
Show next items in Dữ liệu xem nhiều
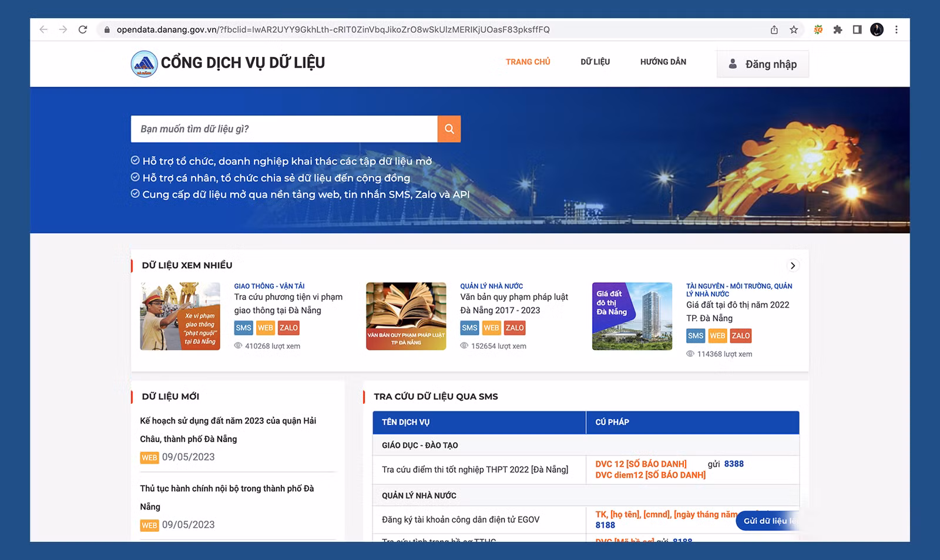pyautogui.click(x=793, y=265)
